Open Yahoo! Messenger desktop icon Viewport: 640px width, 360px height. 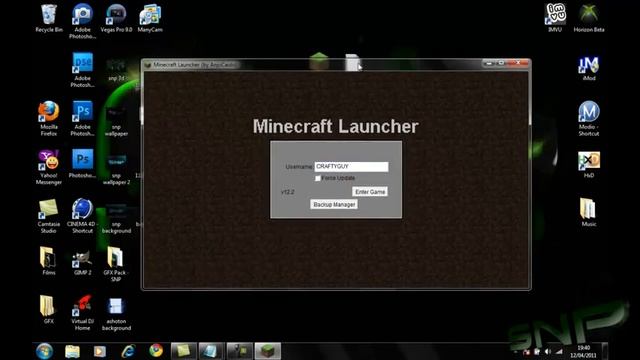pyautogui.click(x=49, y=167)
